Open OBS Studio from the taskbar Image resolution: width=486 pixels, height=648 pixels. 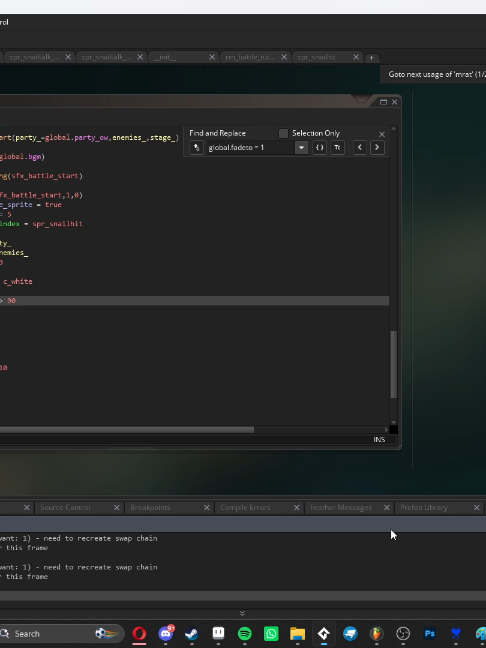click(403, 633)
